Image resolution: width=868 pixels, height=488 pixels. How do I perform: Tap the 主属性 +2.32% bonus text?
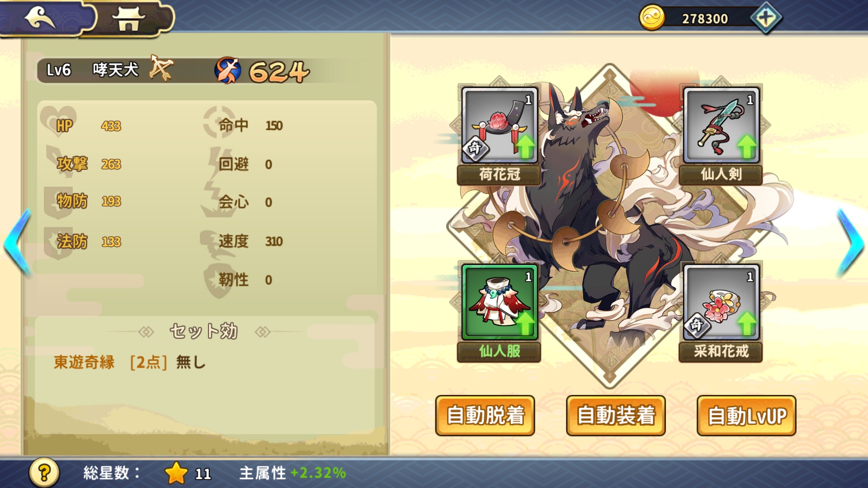click(x=292, y=473)
